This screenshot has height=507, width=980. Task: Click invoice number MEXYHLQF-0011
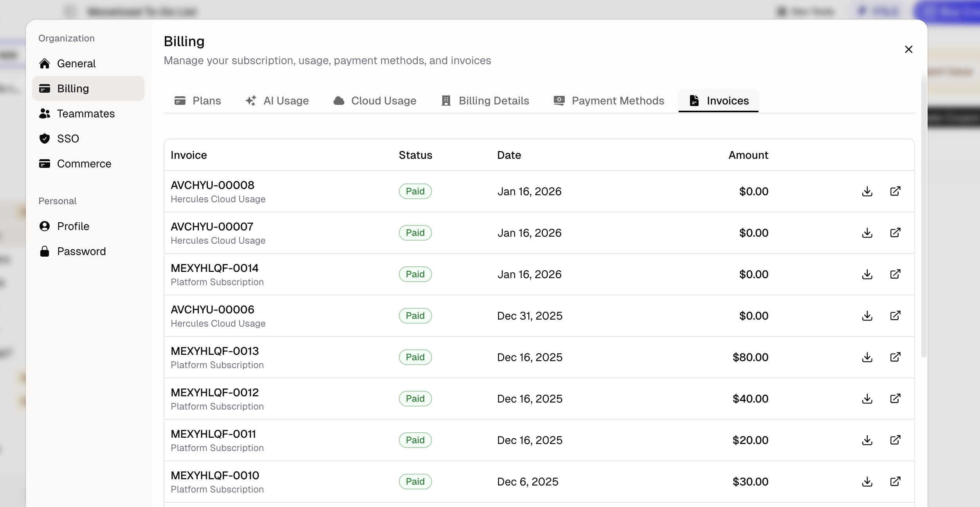[x=213, y=434]
